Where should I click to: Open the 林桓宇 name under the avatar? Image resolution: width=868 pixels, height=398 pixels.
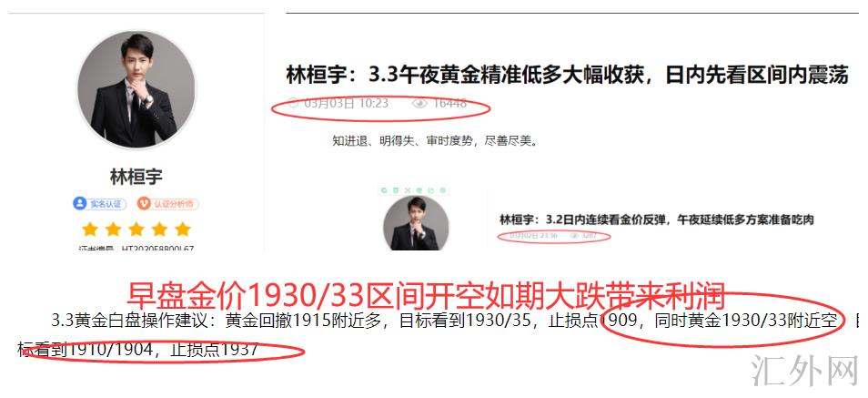(136, 178)
